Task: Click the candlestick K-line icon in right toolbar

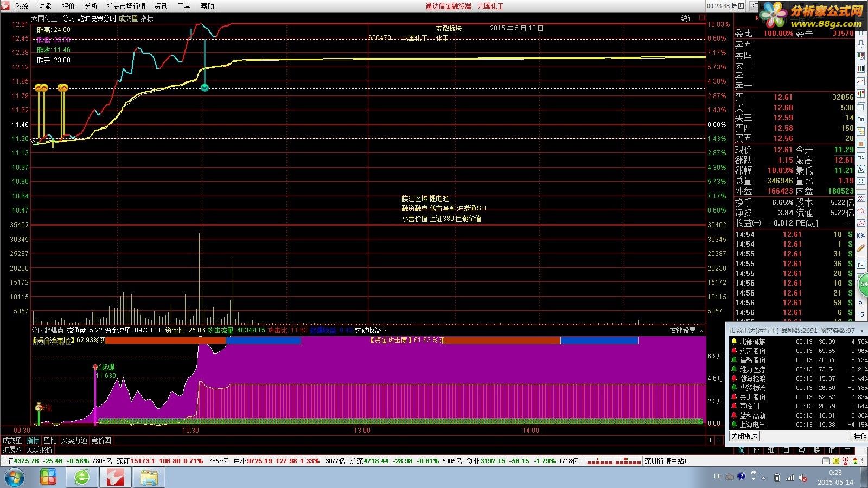Action: pos(861,93)
